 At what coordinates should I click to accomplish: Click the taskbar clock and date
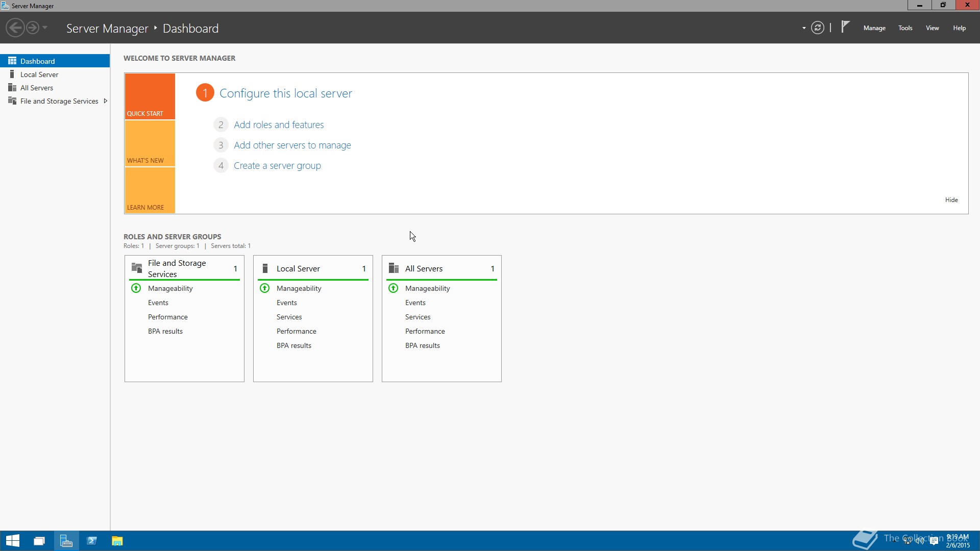pos(958,541)
